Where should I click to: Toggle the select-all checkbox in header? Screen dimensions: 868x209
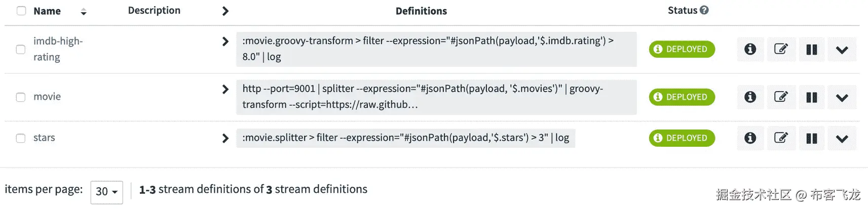(x=21, y=11)
